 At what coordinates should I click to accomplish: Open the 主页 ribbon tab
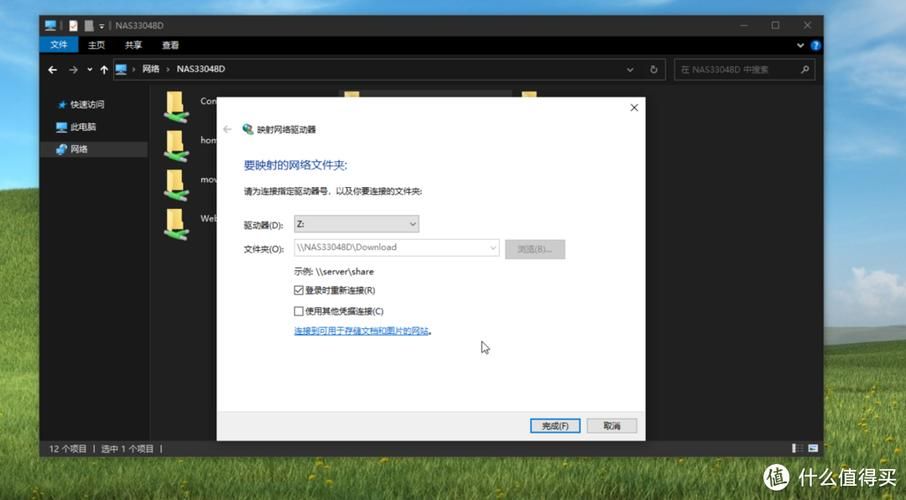click(96, 45)
